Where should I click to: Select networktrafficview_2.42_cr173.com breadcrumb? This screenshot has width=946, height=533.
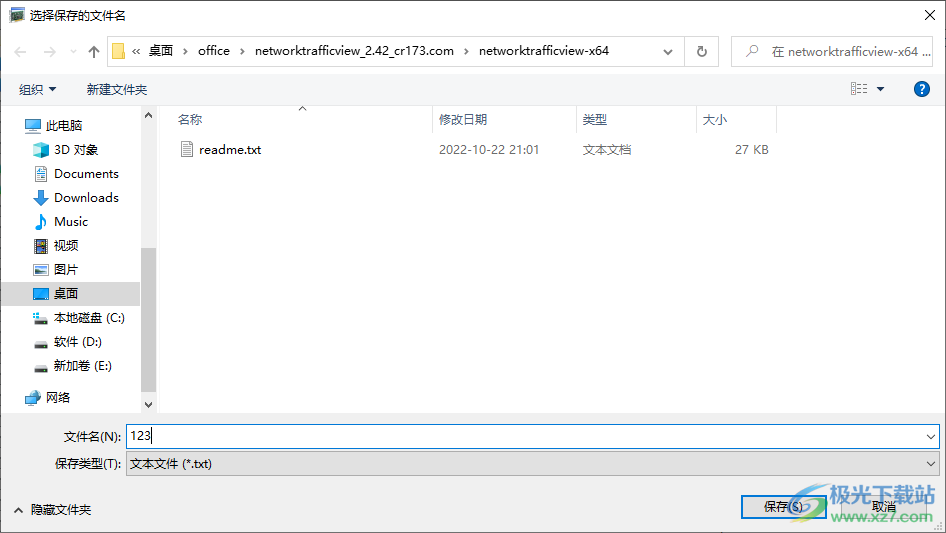click(x=354, y=51)
